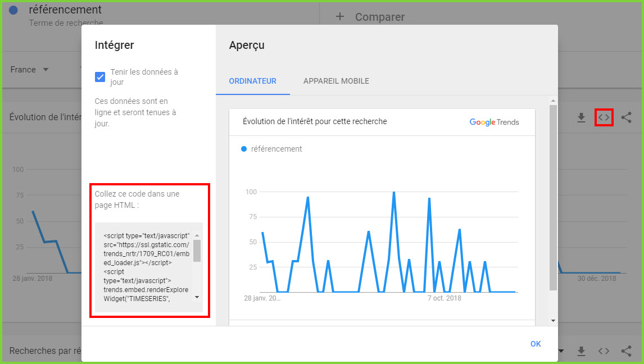Click the référencement search term
The height and width of the screenshot is (364, 644).
tap(65, 10)
